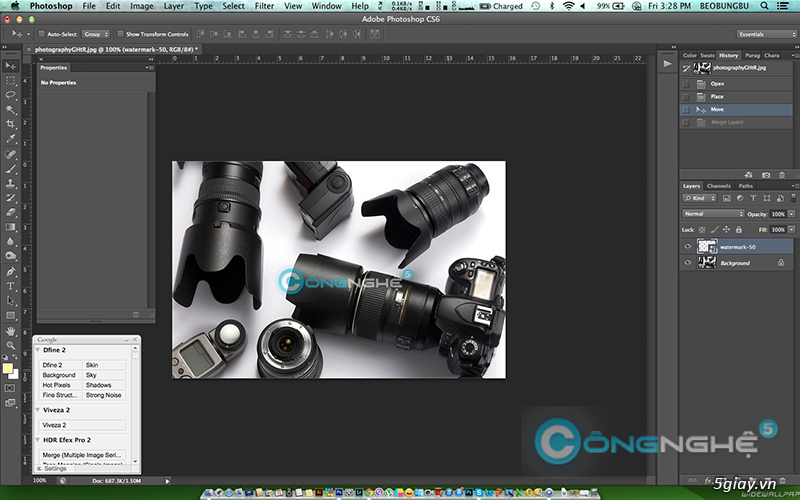Image resolution: width=800 pixels, height=500 pixels.
Task: Click the Quick Mask mode icon
Action: coord(10,387)
